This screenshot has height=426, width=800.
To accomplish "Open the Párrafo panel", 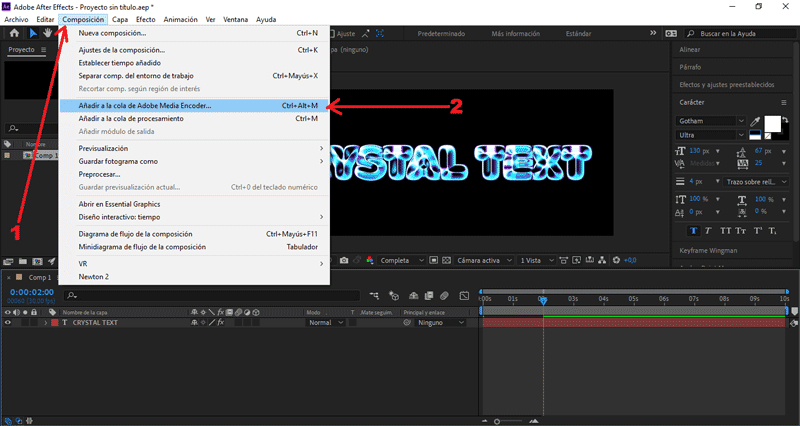I will (x=690, y=67).
